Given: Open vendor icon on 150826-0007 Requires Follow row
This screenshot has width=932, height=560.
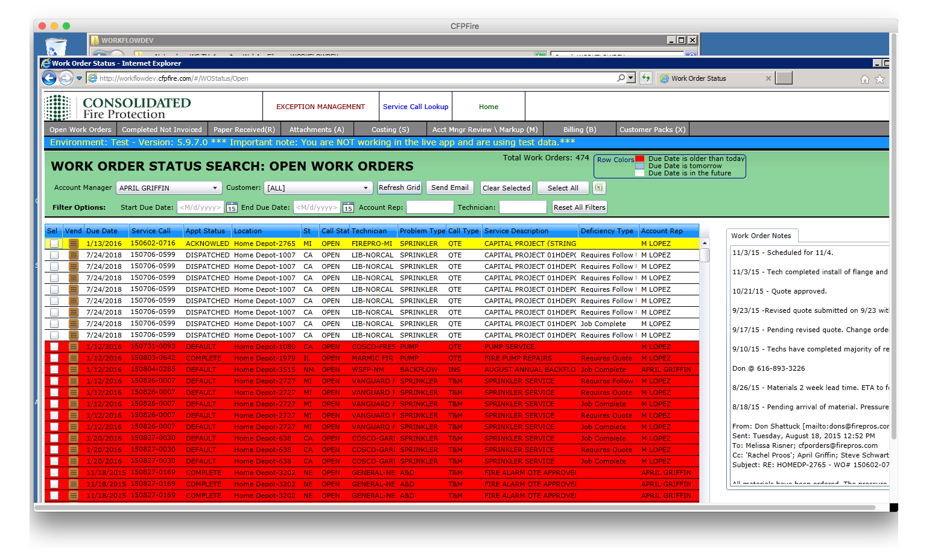Looking at the screenshot, I should 74,381.
